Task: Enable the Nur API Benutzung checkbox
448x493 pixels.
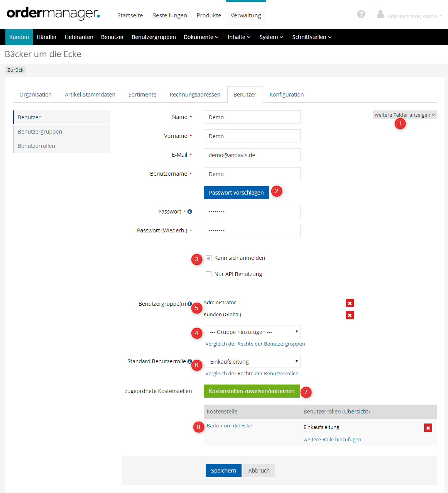Action: [x=209, y=274]
